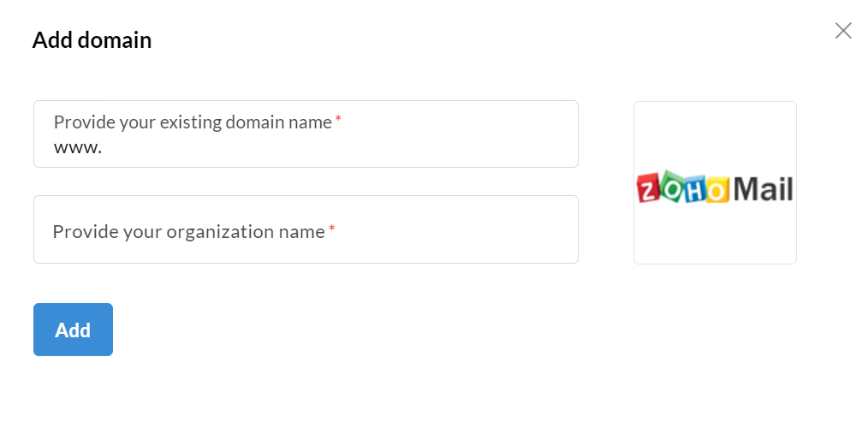Click the Zoho Mail logo image

(715, 187)
